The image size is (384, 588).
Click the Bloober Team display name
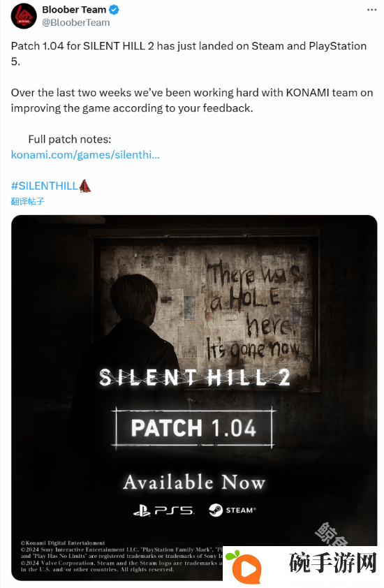[x=74, y=10]
